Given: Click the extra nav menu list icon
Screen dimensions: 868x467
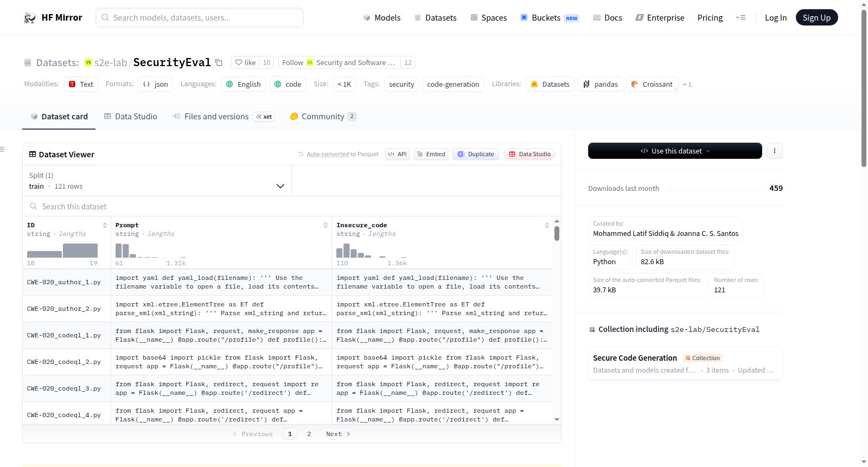Looking at the screenshot, I should [741, 17].
